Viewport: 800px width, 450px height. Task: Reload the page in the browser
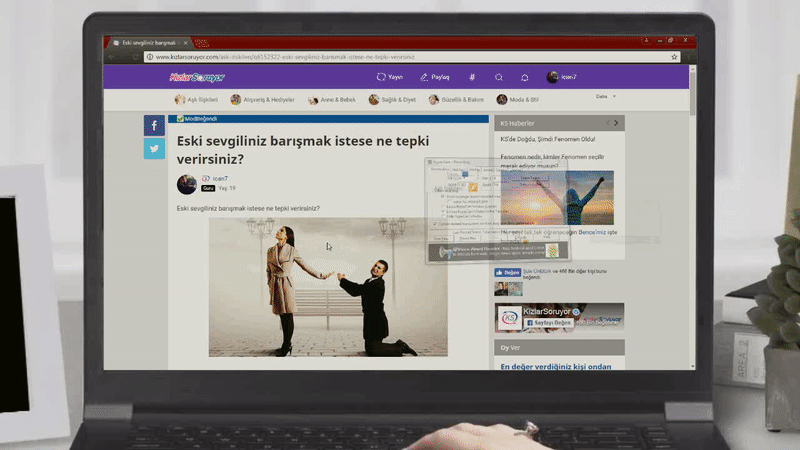[136, 57]
